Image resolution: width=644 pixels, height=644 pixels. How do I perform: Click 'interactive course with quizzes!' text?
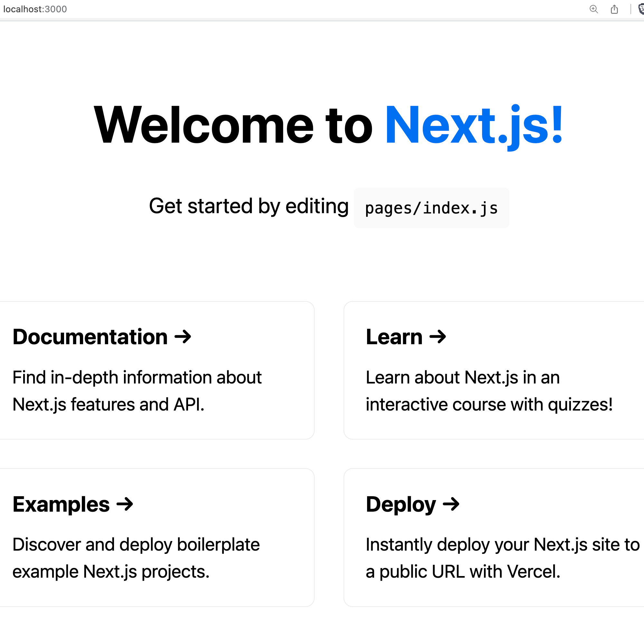(x=489, y=404)
